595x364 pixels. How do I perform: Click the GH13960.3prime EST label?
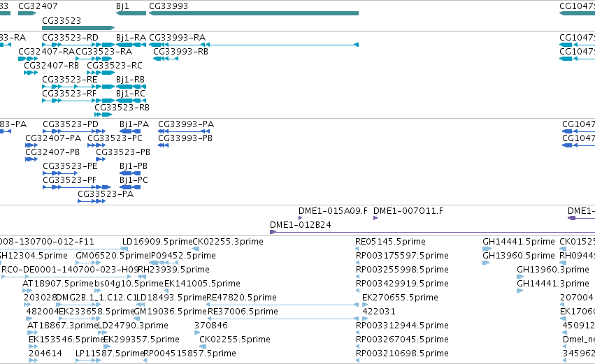coord(553,270)
